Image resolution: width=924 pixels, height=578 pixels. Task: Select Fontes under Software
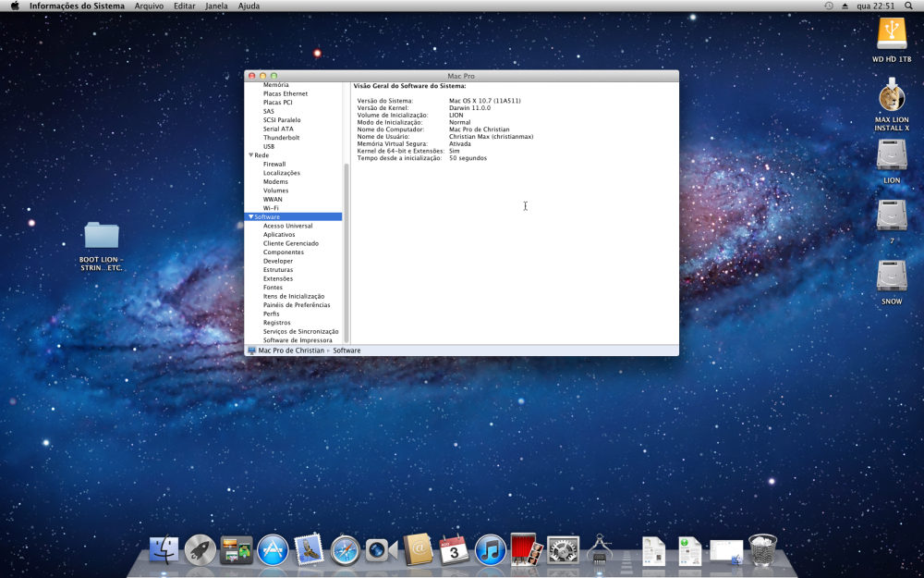[x=273, y=288]
